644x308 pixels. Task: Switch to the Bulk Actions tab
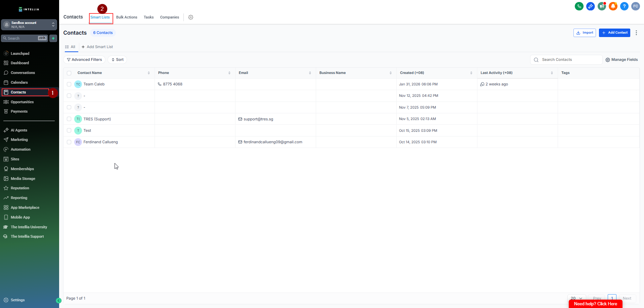tap(127, 17)
